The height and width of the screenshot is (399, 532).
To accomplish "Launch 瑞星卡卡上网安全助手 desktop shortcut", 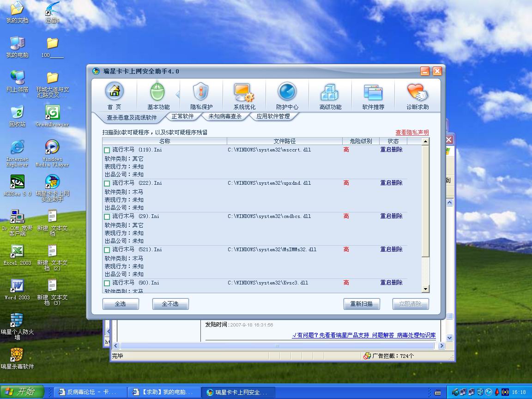I will (52, 188).
